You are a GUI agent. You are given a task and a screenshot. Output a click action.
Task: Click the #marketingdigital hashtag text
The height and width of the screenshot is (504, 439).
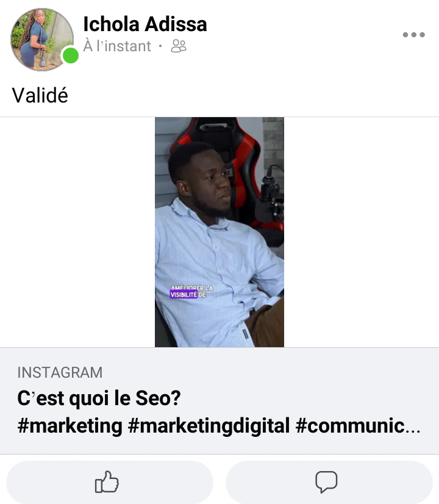point(209,425)
